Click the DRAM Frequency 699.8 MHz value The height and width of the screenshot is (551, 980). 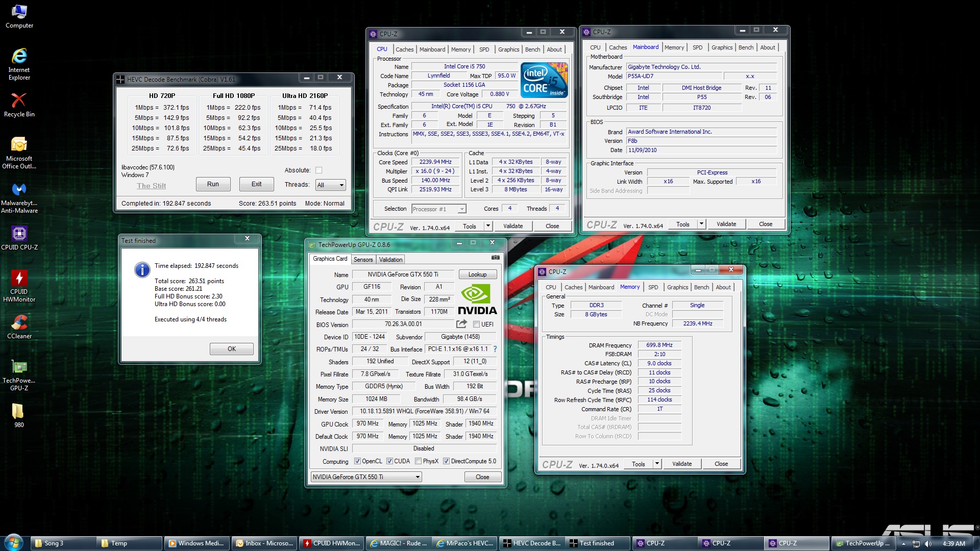pos(659,345)
